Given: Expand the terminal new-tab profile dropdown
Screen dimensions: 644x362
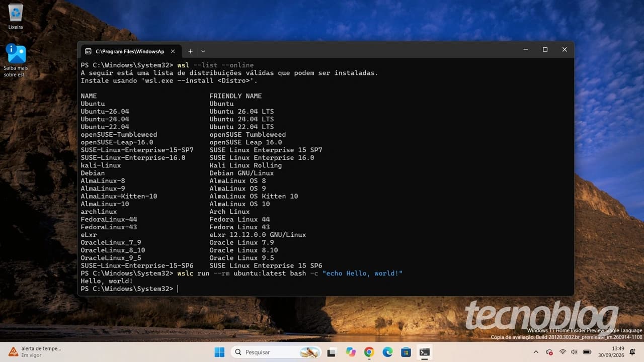Looking at the screenshot, I should click(203, 51).
